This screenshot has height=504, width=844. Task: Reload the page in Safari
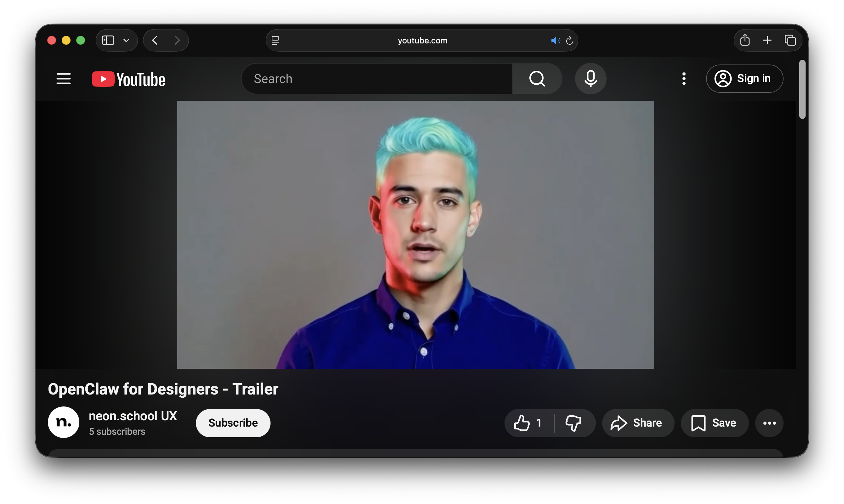tap(570, 41)
